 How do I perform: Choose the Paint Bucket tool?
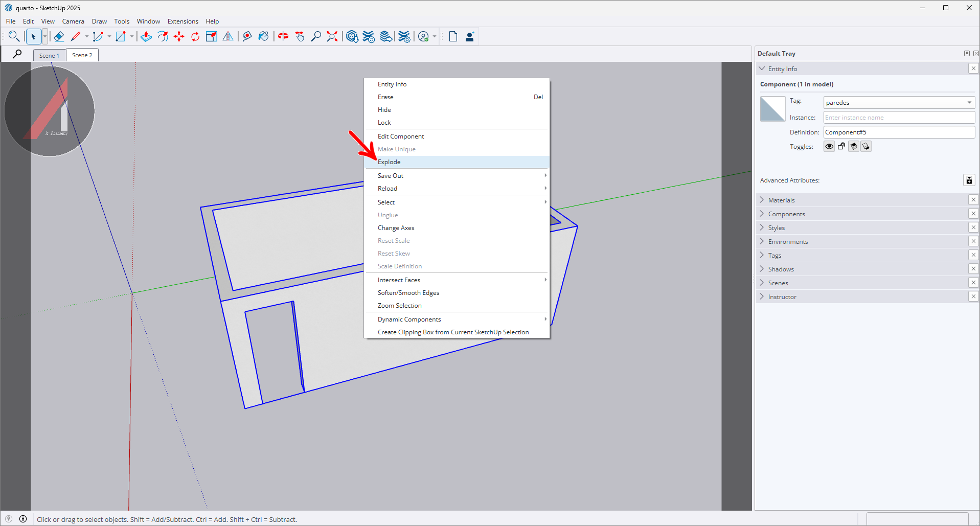[264, 36]
